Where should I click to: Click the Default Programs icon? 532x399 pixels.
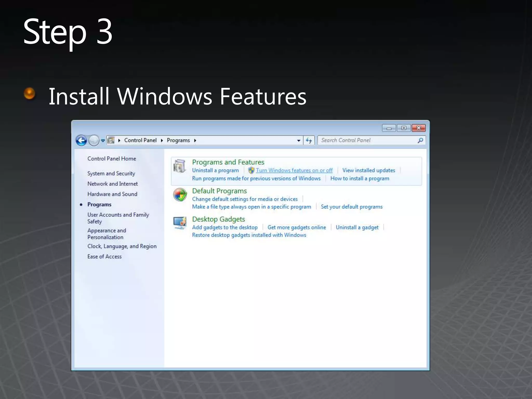pyautogui.click(x=180, y=195)
